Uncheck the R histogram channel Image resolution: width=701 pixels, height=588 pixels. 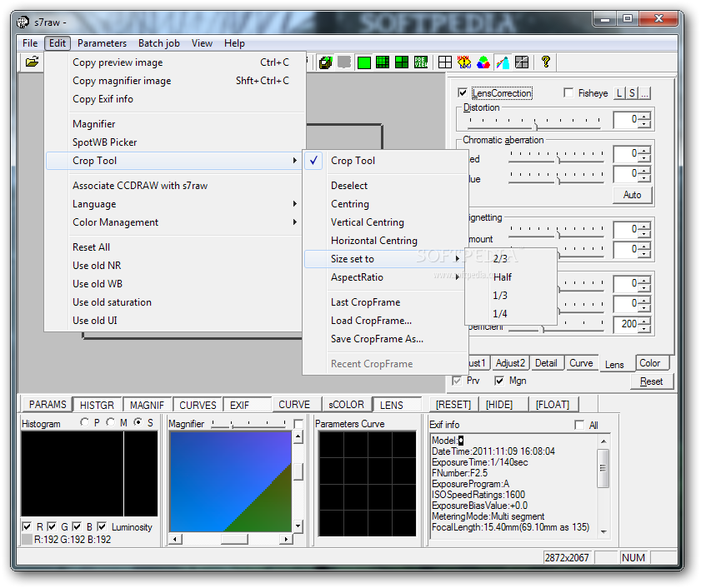[x=27, y=527]
